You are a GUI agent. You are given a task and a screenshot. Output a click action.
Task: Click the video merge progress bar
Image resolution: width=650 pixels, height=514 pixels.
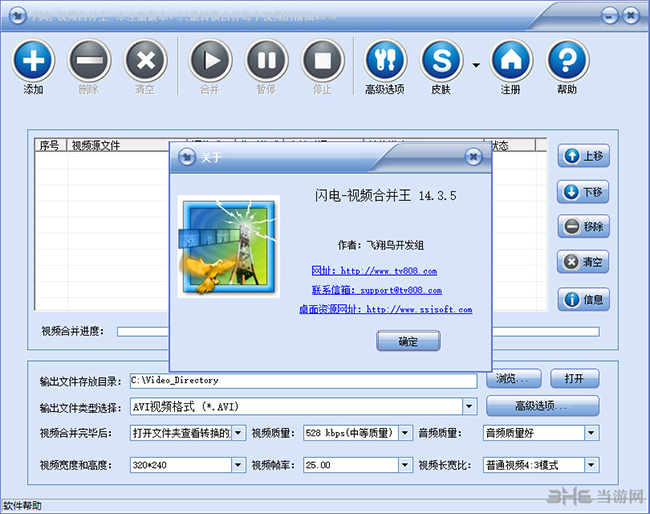pyautogui.click(x=358, y=331)
